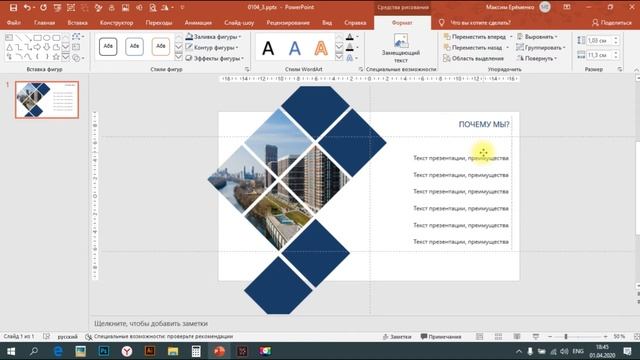Expand the shapes gallery

click(x=66, y=57)
